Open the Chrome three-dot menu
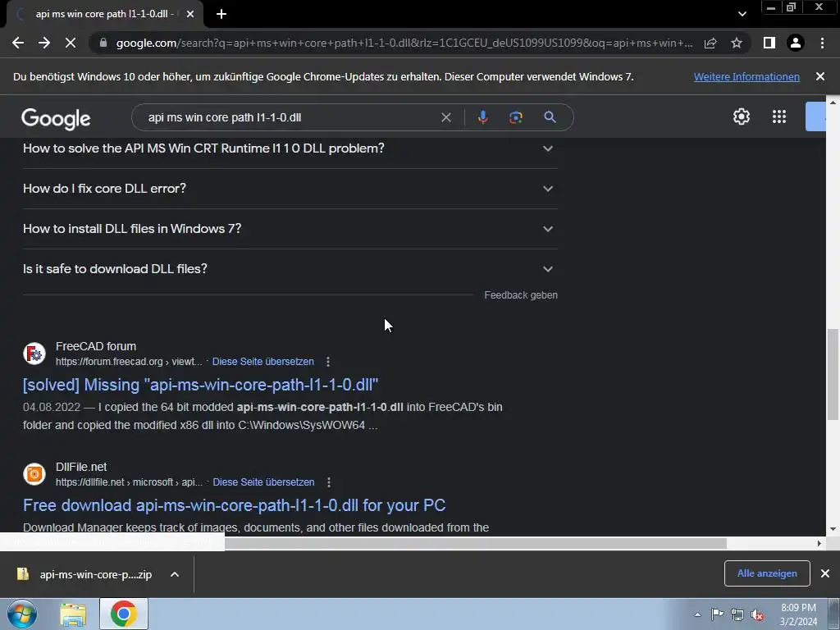This screenshot has width=840, height=630. coord(822,43)
